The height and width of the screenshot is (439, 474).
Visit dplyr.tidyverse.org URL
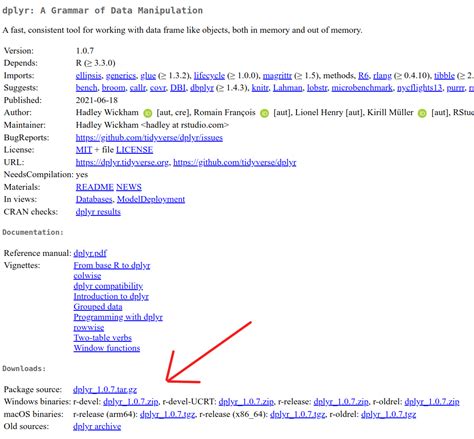point(122,162)
